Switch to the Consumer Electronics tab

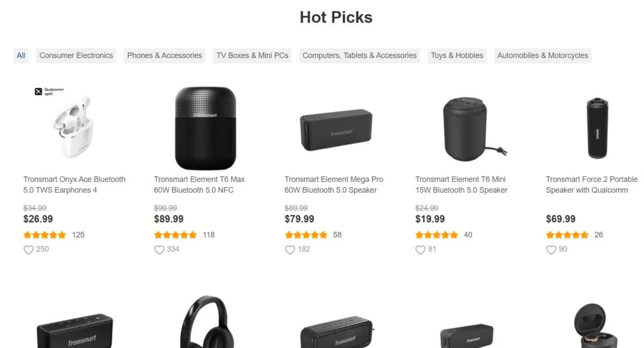pyautogui.click(x=76, y=55)
